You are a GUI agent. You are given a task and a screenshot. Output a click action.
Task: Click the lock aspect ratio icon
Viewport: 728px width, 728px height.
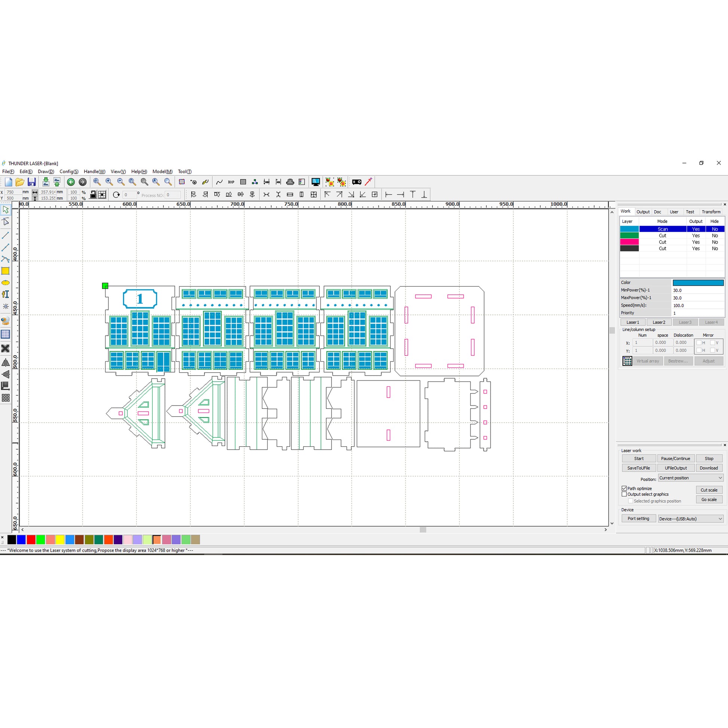[93, 195]
